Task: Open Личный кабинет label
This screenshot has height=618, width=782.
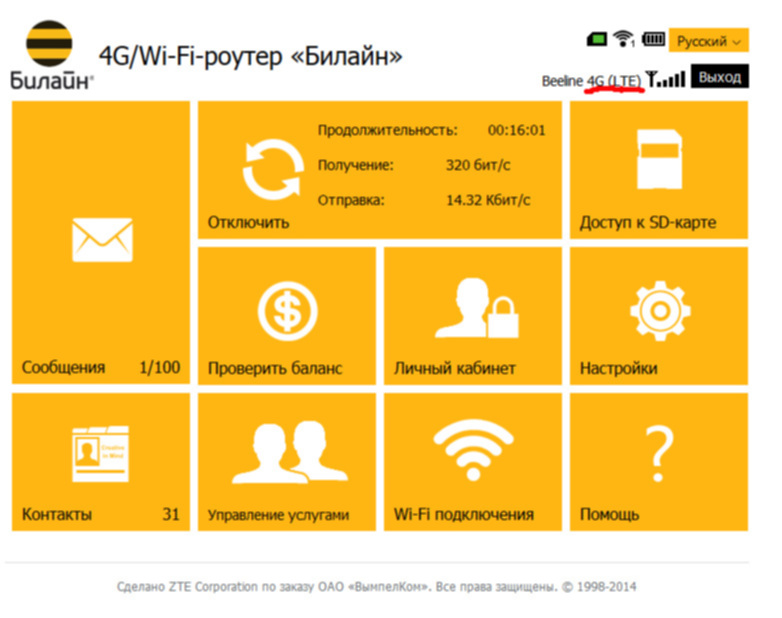Action: click(x=455, y=368)
